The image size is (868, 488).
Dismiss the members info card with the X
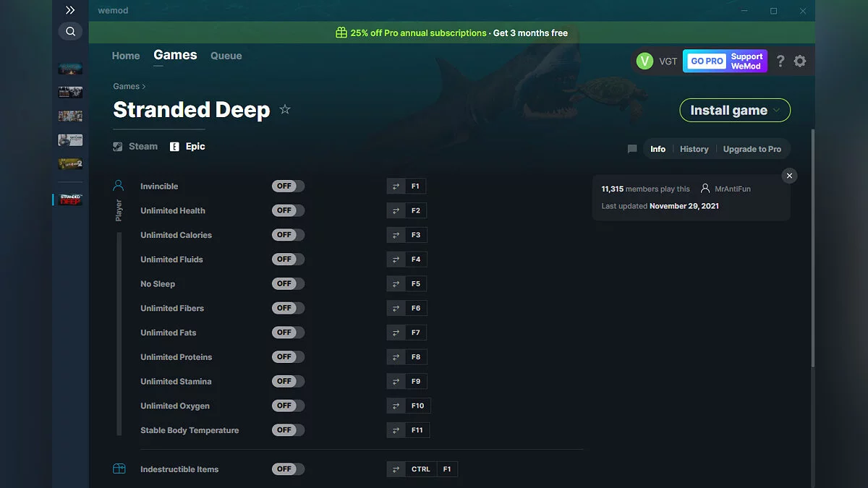tap(789, 176)
